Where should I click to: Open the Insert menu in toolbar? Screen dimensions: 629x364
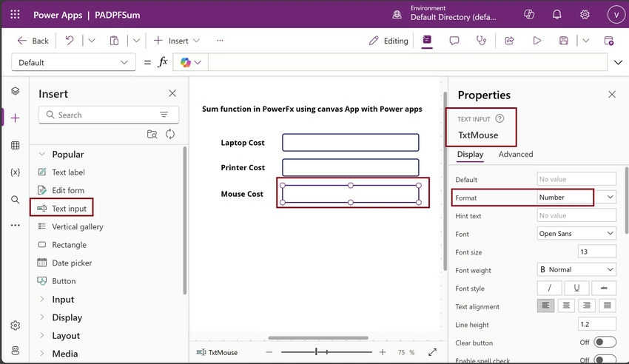click(x=177, y=41)
